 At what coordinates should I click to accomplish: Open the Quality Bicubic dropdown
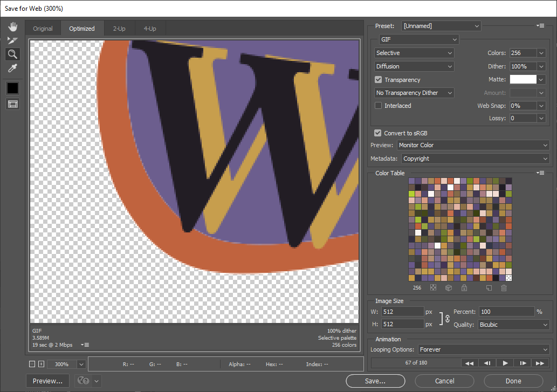(514, 325)
